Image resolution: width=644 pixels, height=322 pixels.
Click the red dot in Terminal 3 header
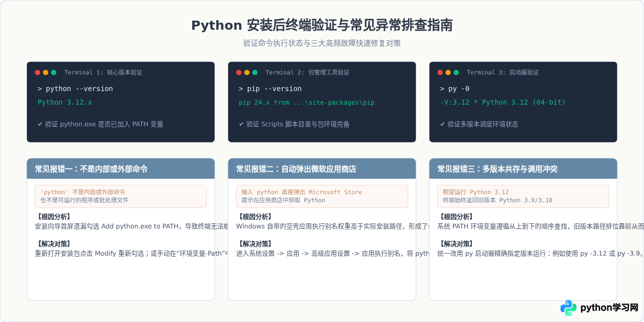(440, 72)
